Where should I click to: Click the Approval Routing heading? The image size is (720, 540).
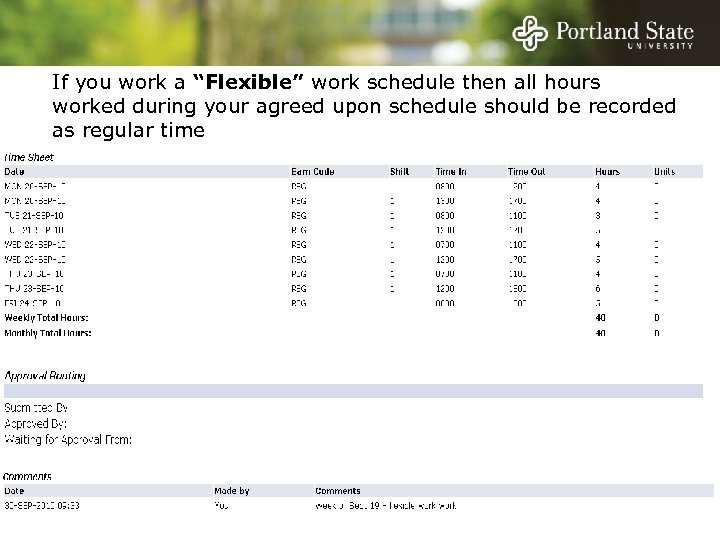45,376
